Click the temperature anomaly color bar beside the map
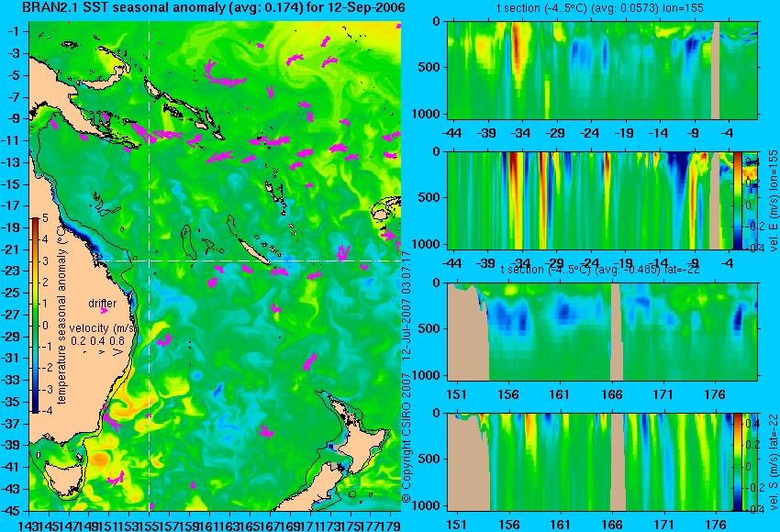The width and height of the screenshot is (780, 532). pos(35,316)
